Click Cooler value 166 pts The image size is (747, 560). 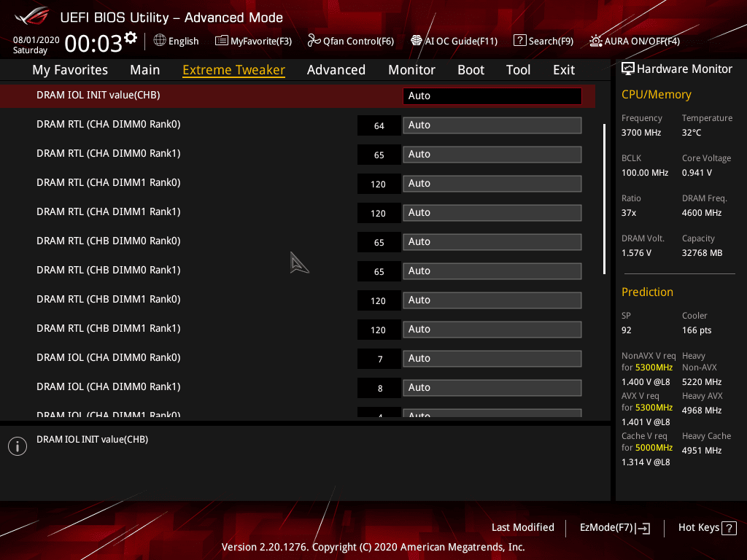point(697,330)
